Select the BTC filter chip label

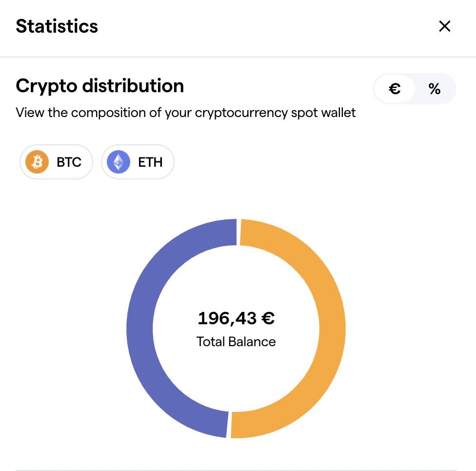coord(69,162)
